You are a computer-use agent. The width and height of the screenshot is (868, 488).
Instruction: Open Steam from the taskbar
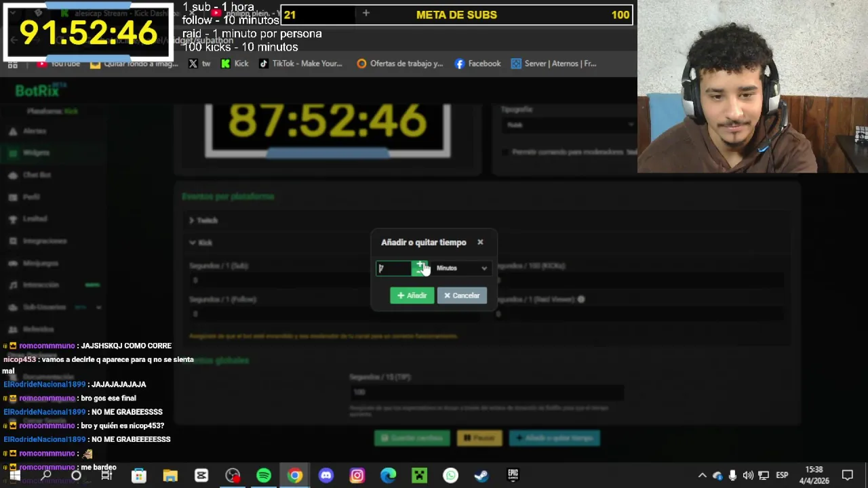[481, 476]
